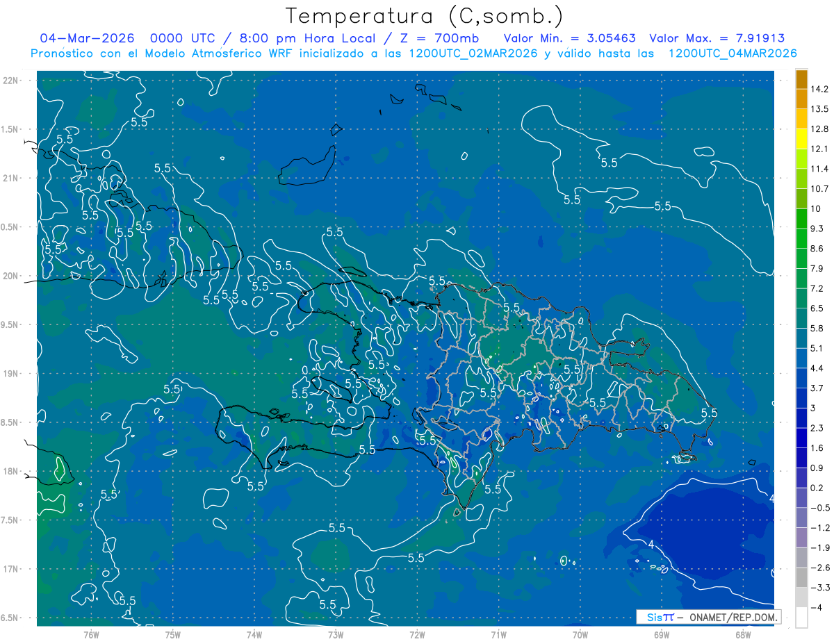
Task: Click the colorbar value "3.7"
Action: (x=817, y=388)
